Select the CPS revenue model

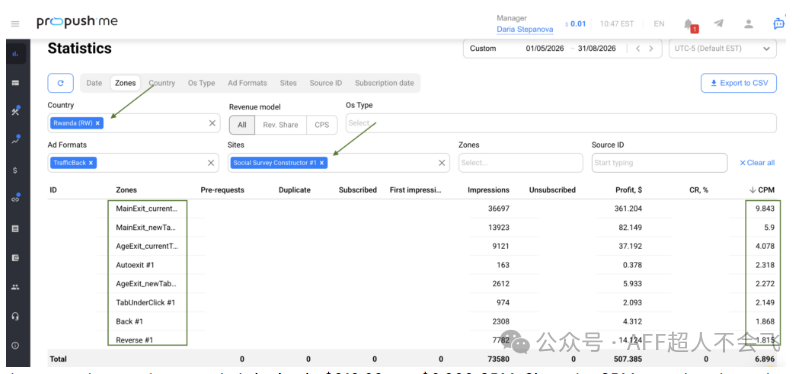[x=322, y=125]
